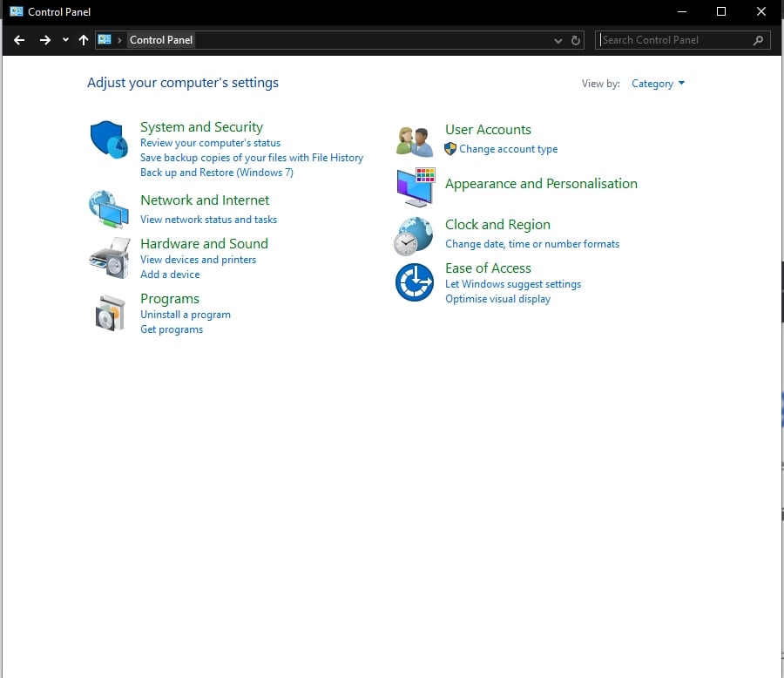Open Network and Internet category
This screenshot has width=784, height=678.
[x=205, y=200]
